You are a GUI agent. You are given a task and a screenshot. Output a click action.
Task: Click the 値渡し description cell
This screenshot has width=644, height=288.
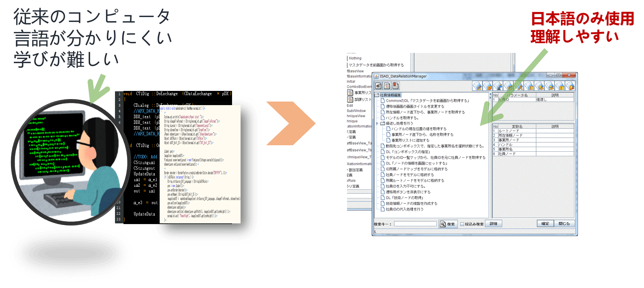pos(555,99)
